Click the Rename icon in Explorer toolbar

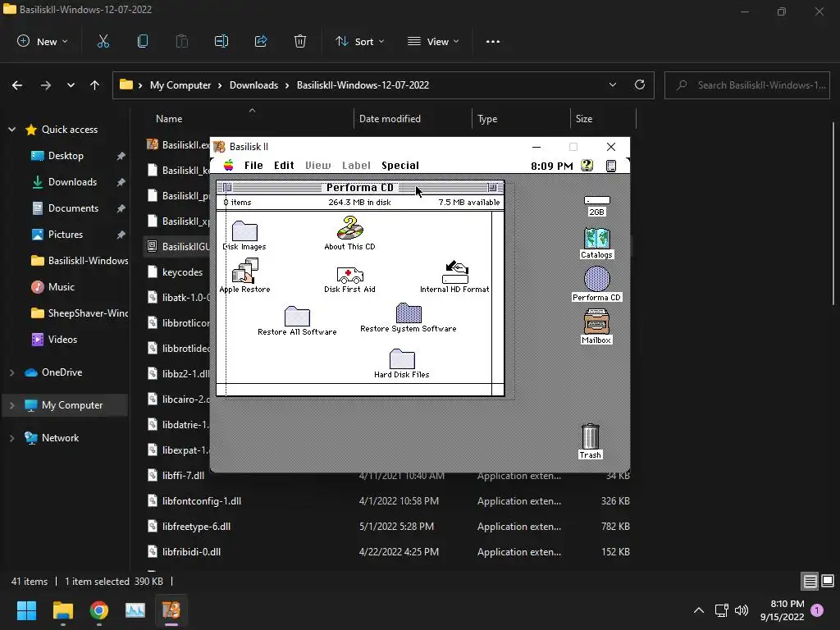pyautogui.click(x=221, y=41)
